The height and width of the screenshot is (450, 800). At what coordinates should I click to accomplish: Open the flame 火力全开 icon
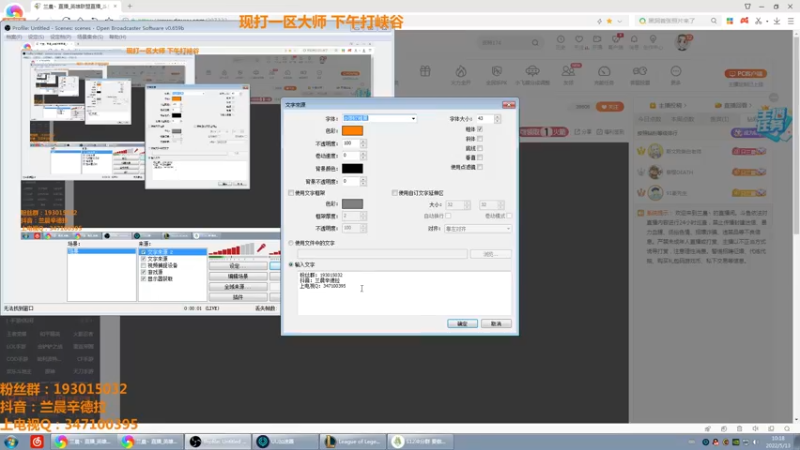coord(461,71)
